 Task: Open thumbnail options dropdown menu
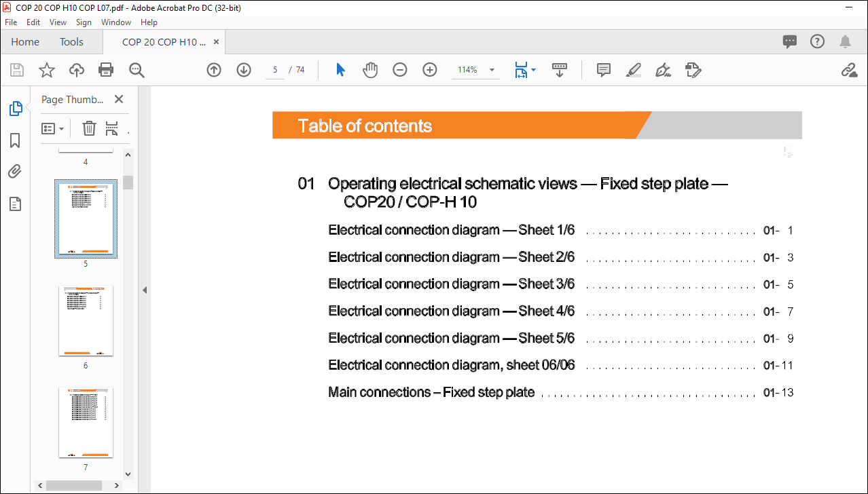53,128
